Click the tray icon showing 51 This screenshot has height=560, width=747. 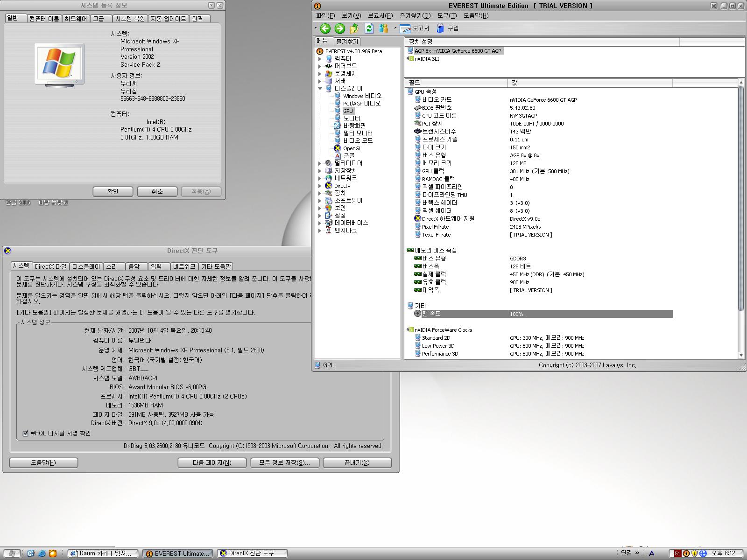pyautogui.click(x=677, y=553)
